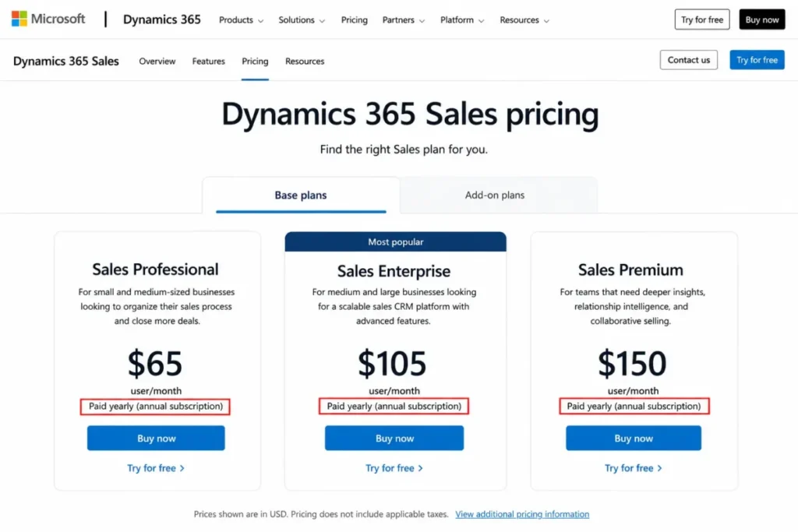
Task: Click the Most popular banner
Action: point(395,241)
